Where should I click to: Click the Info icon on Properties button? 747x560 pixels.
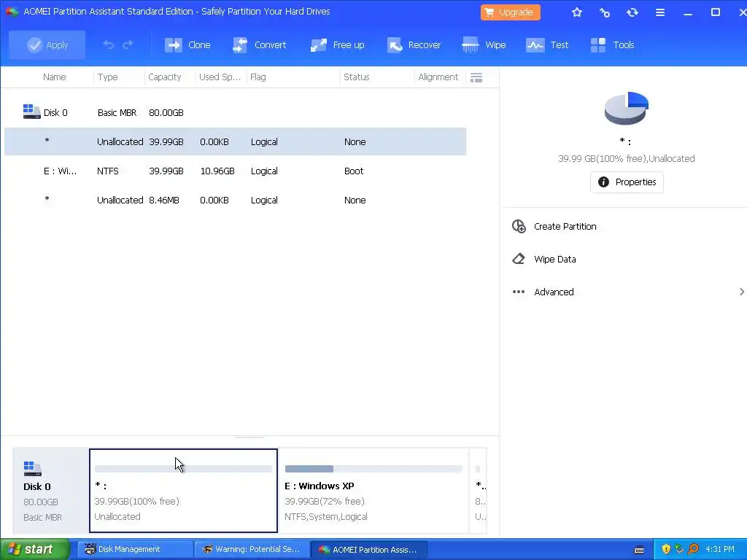click(603, 182)
